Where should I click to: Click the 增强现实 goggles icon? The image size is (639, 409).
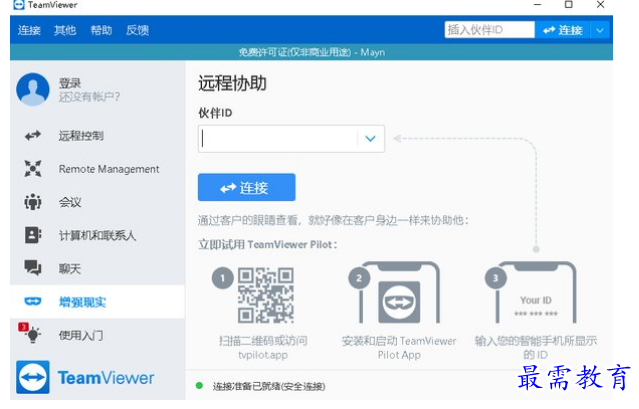[x=33, y=301]
